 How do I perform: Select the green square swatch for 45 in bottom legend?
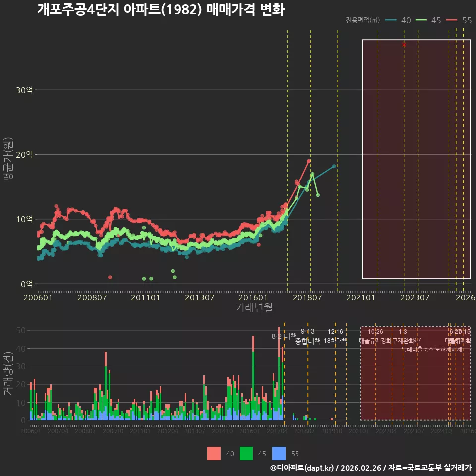[246, 454]
